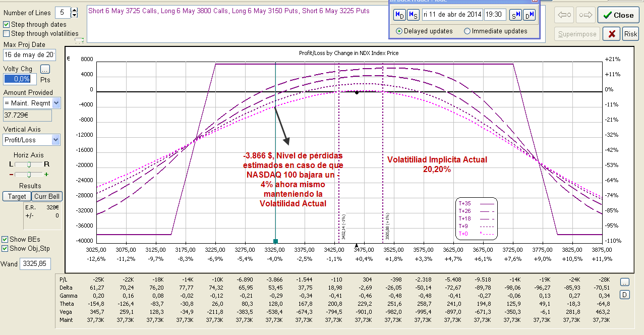Click the black current price dot on chart
This screenshot has height=335, width=644.
point(357,92)
